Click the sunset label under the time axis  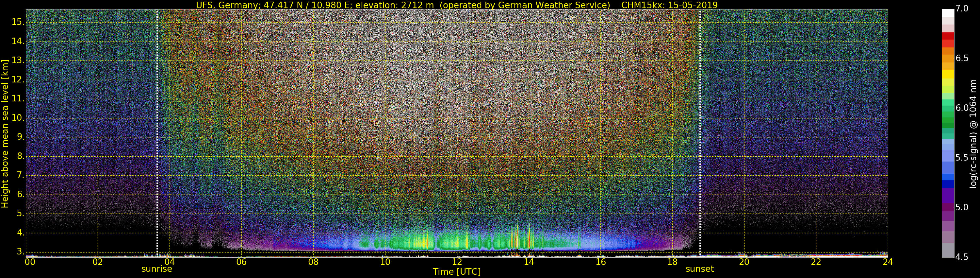[x=700, y=269]
